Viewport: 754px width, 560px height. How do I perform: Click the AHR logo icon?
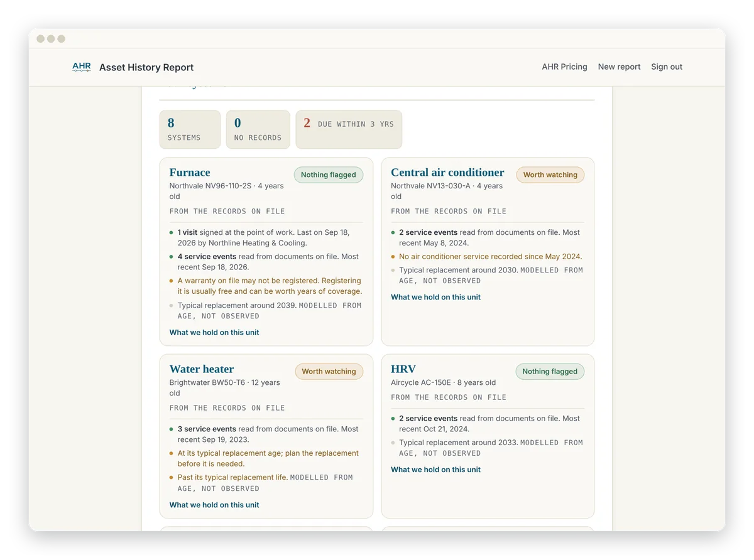click(82, 67)
